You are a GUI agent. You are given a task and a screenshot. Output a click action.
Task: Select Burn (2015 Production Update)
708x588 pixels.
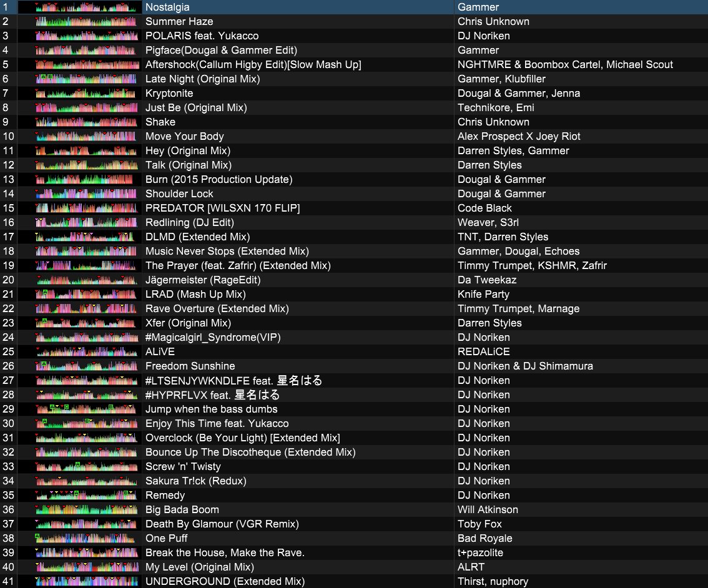pyautogui.click(x=219, y=180)
